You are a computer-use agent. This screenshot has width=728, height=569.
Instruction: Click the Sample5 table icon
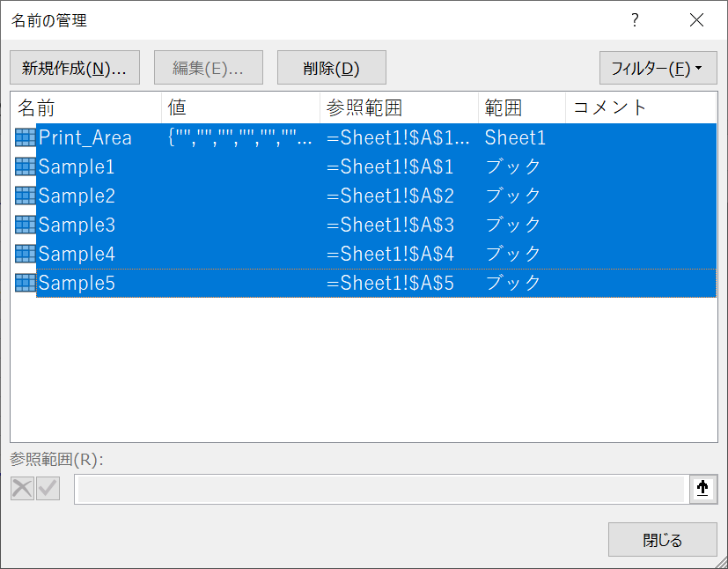[25, 283]
